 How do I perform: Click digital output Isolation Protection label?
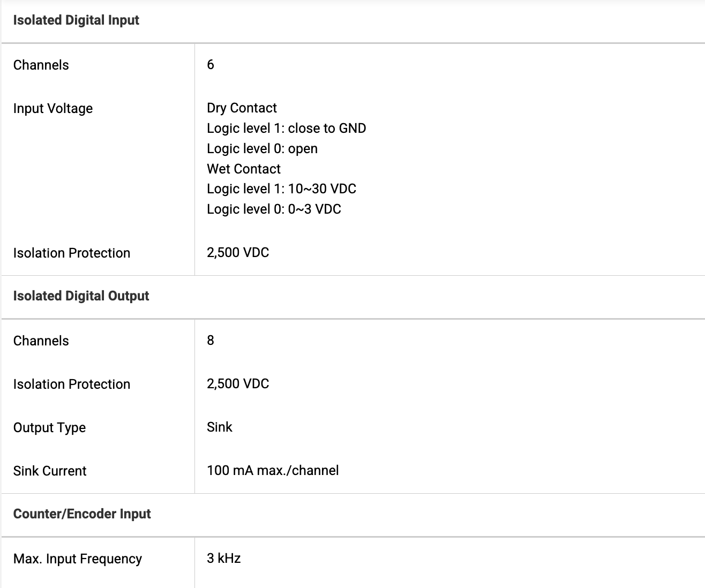coord(71,385)
